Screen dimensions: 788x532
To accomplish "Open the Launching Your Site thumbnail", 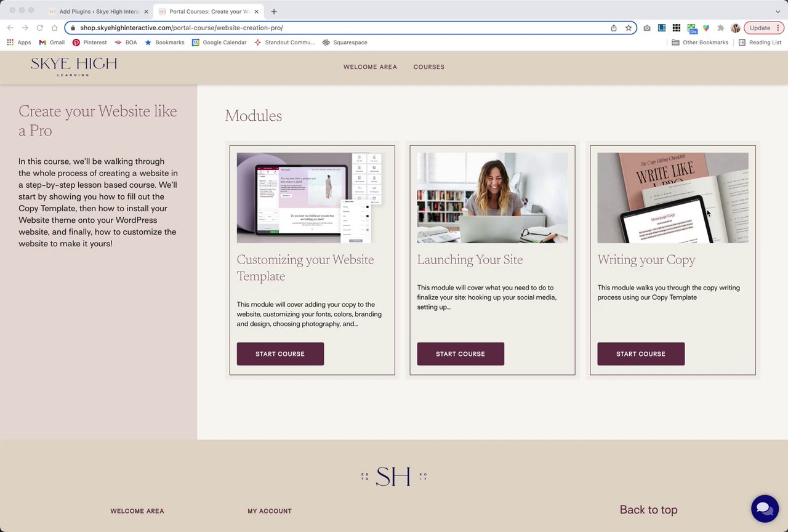I will [492, 198].
